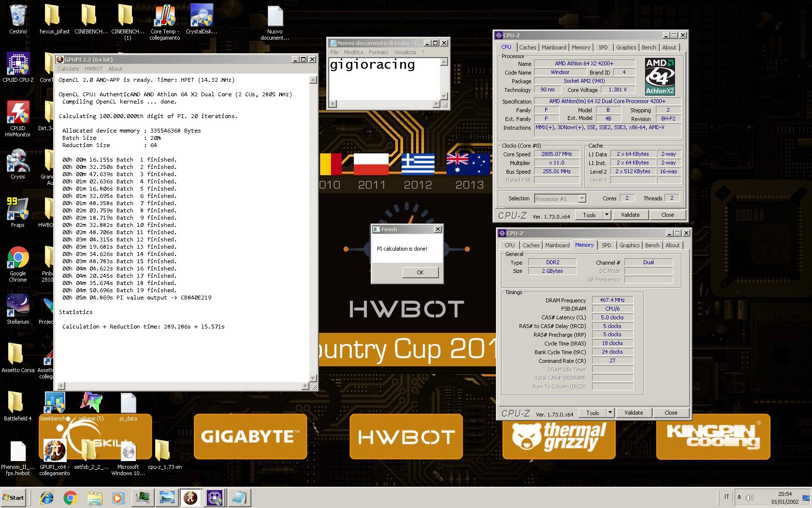Open the hexus_pifast folder
Screen dimensions: 812x508
coord(54,19)
